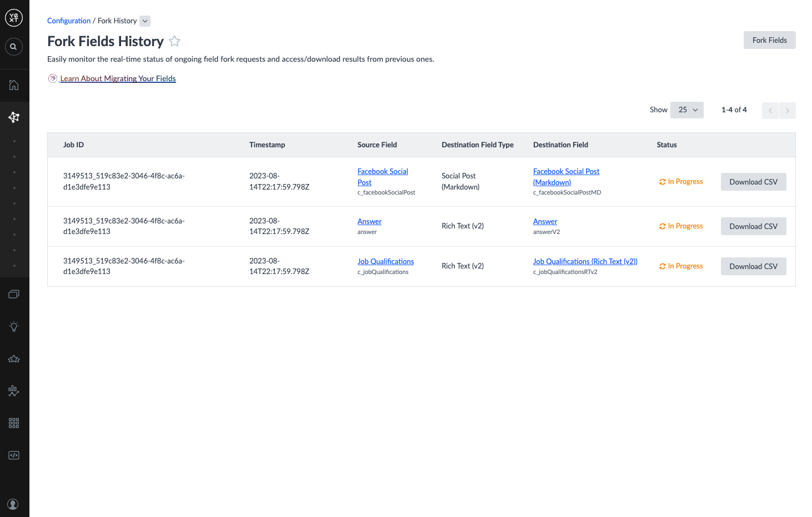Click the Social Post (Markdown) type cell
Image resolution: width=812 pixels, height=517 pixels.
point(460,181)
